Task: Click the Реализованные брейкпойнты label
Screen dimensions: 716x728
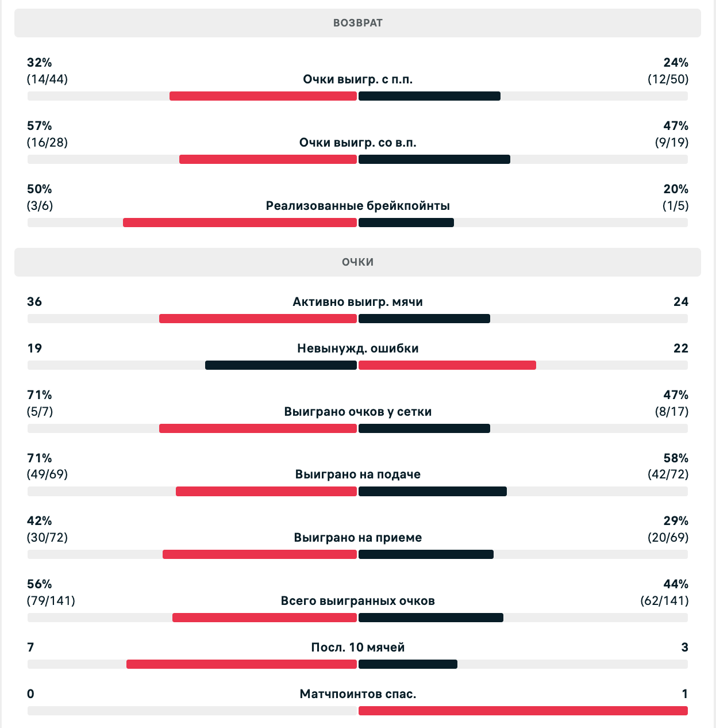Action: (357, 206)
